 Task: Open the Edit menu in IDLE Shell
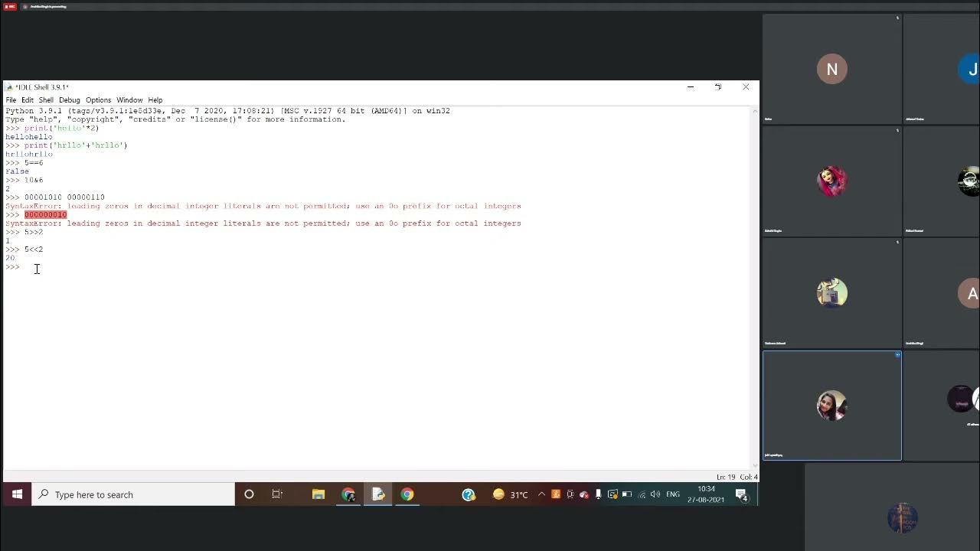(28, 99)
